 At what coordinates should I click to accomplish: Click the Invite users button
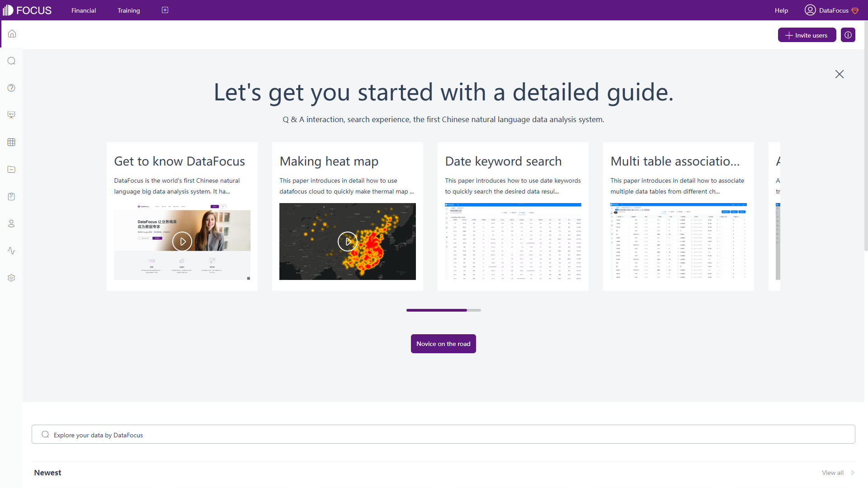[x=807, y=35]
